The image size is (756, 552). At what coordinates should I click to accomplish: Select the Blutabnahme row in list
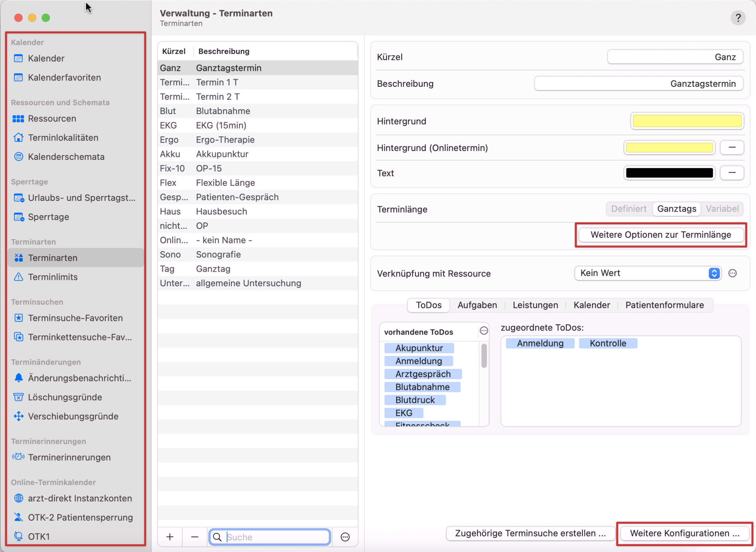click(x=258, y=111)
